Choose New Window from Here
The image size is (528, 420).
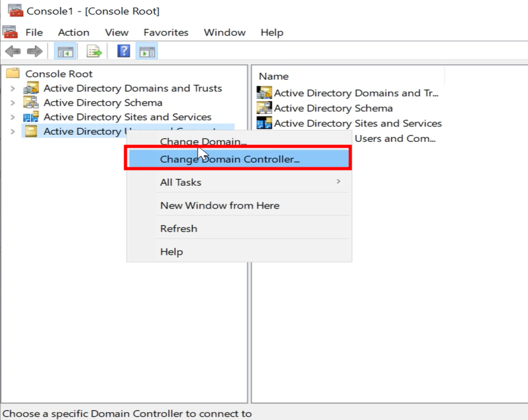point(239,206)
